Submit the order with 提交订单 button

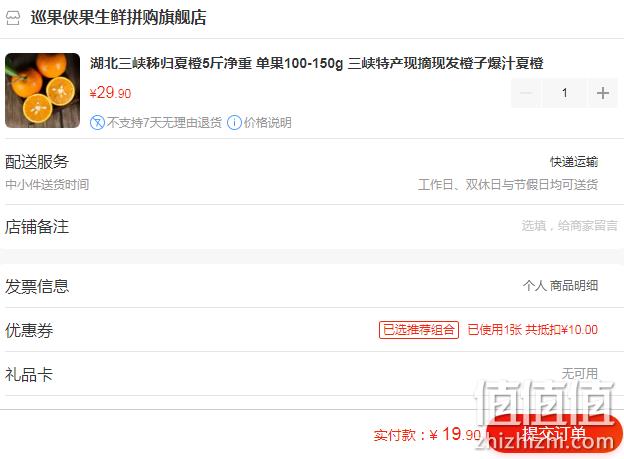554,434
